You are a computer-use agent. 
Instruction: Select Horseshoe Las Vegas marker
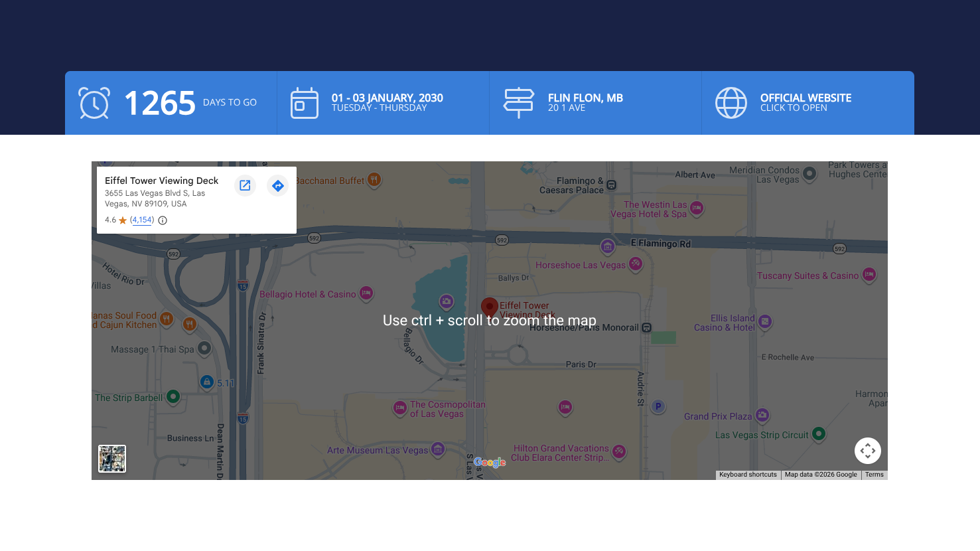coord(636,264)
